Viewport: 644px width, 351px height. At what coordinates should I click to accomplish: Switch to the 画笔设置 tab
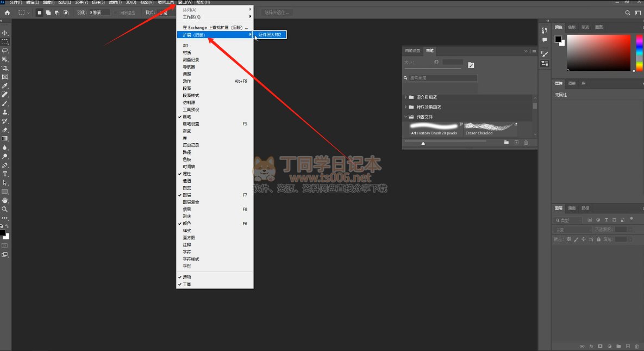point(412,51)
